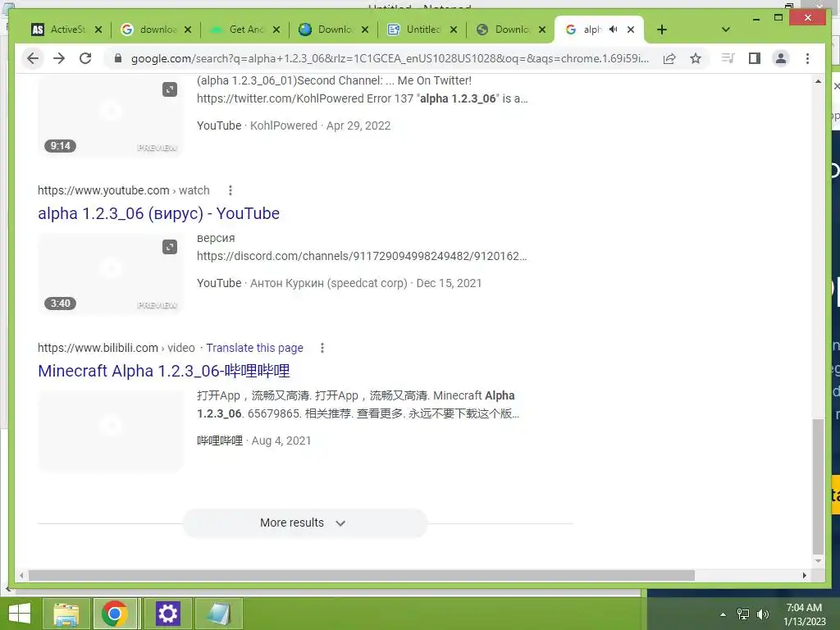Minimize the Chrome window
The width and height of the screenshot is (840, 630).
coord(756,18)
